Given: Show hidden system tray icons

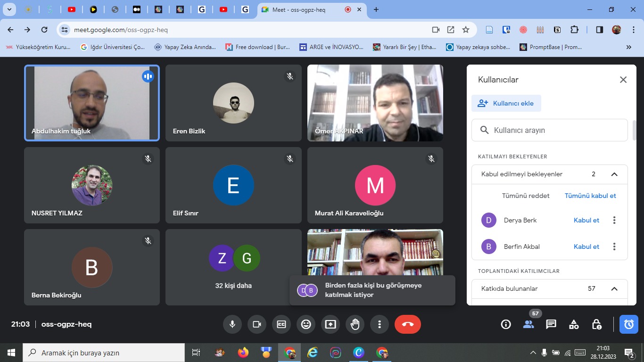Looking at the screenshot, I should tap(533, 353).
